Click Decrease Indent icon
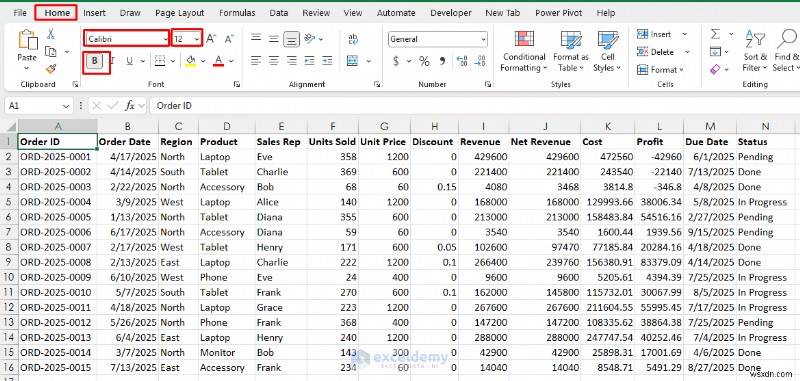 click(x=310, y=61)
